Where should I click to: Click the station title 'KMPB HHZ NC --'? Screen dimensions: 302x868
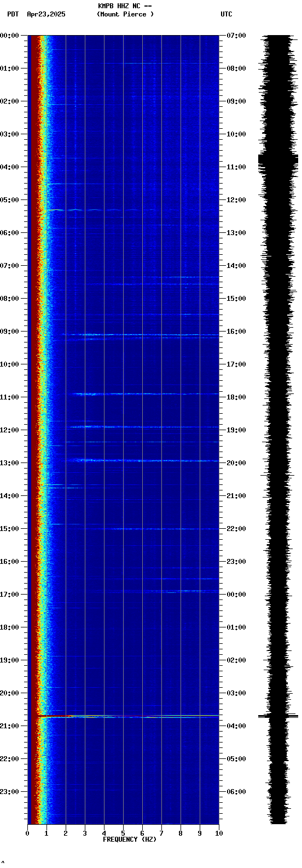[125, 6]
